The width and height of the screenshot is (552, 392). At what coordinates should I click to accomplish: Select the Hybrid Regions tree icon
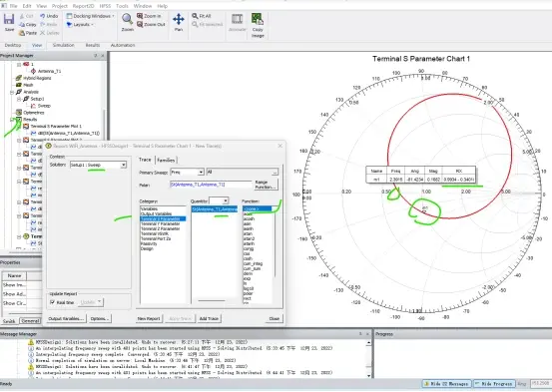pyautogui.click(x=19, y=78)
